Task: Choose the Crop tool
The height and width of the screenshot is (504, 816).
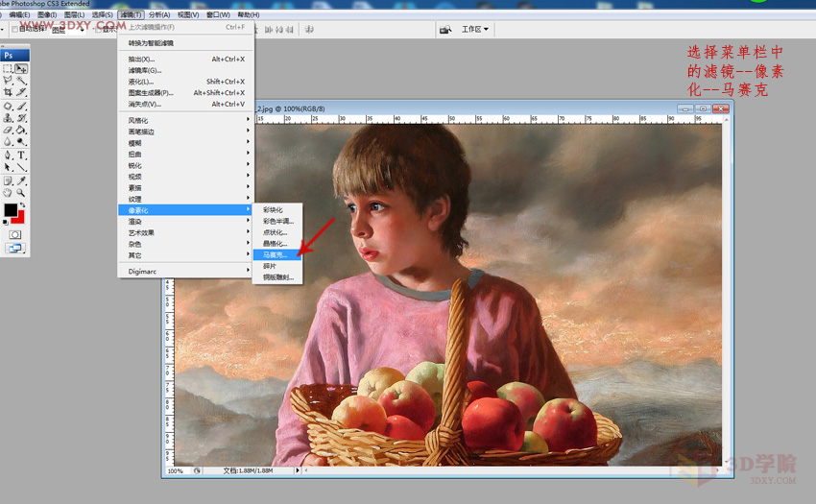Action: pos(8,93)
